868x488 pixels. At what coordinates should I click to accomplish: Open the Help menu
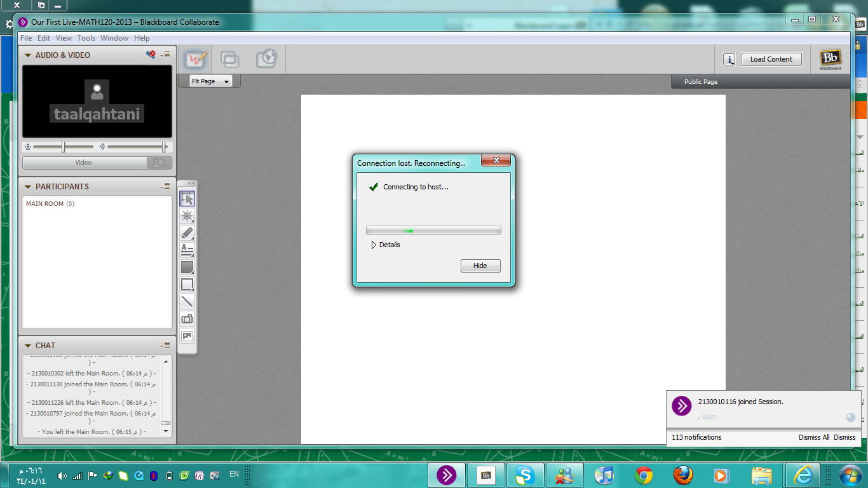point(142,38)
